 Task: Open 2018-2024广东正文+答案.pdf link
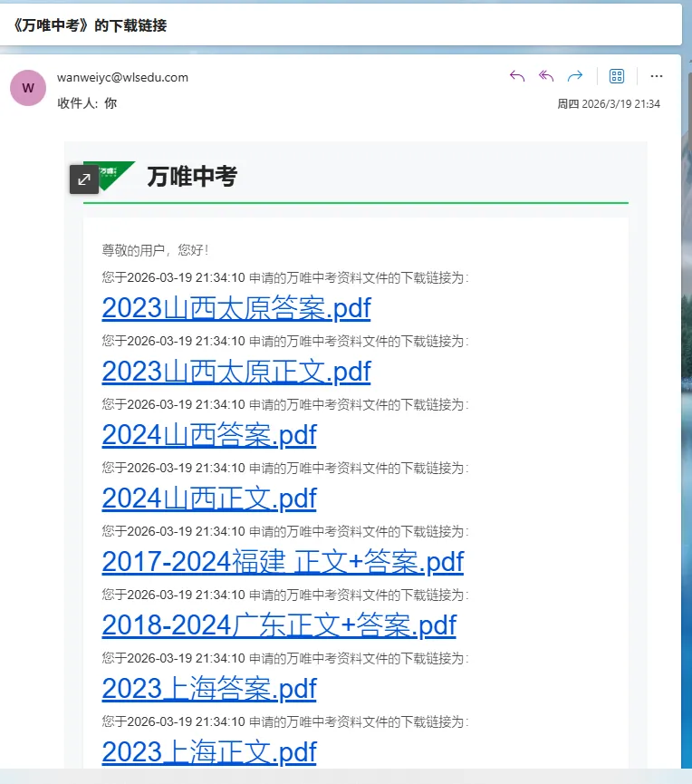pyautogui.click(x=279, y=625)
